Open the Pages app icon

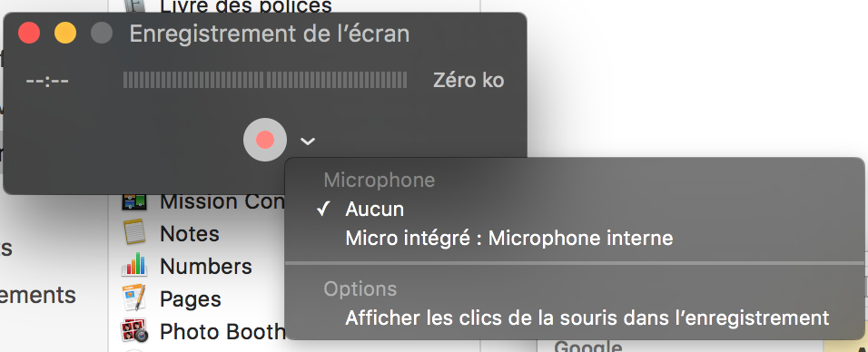[x=134, y=298]
